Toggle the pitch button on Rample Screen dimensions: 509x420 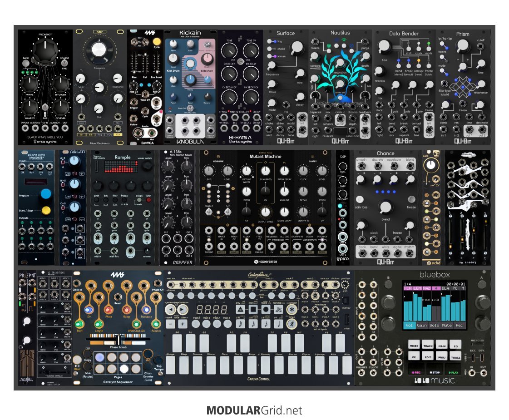96,200
